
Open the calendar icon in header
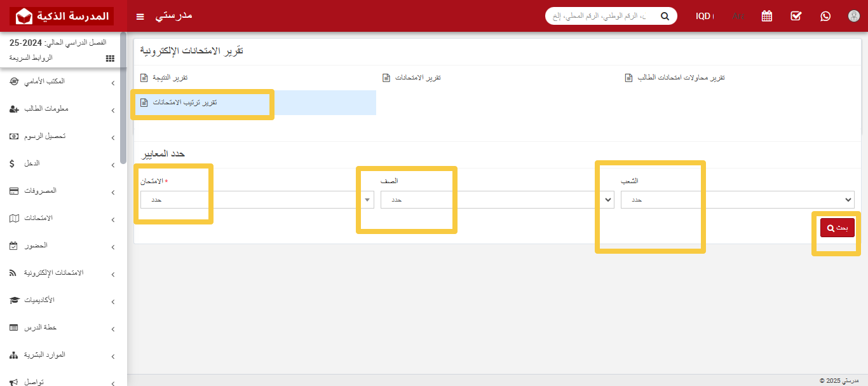click(x=767, y=16)
